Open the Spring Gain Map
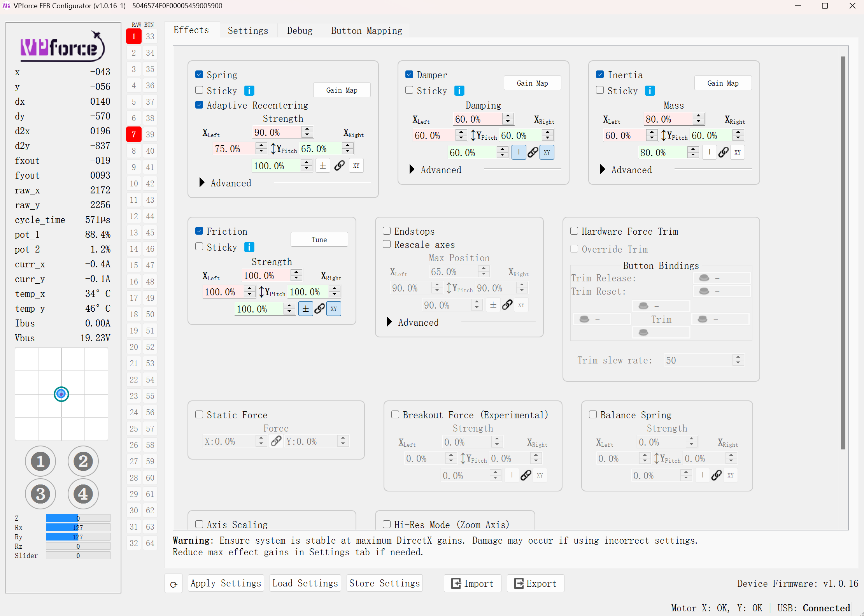864x616 pixels. 342,90
